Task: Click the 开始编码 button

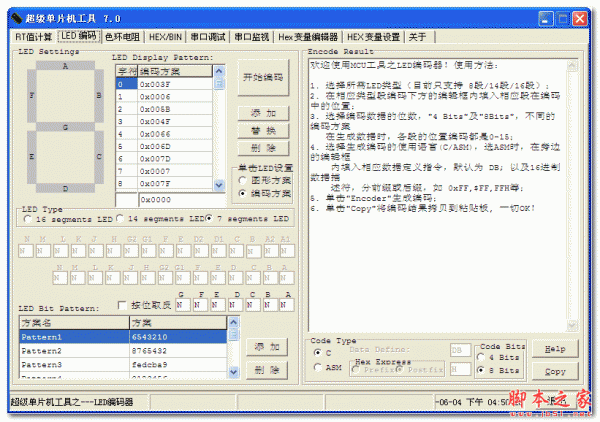Action: [x=263, y=78]
